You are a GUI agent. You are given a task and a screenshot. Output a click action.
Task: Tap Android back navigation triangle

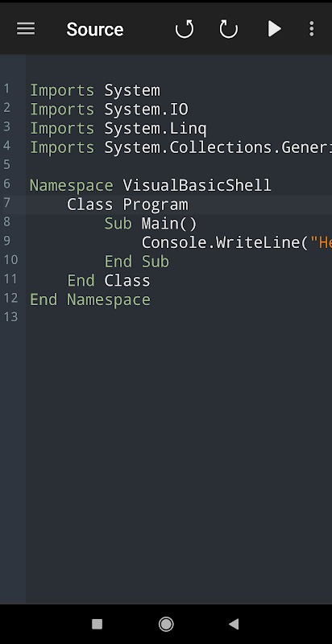[234, 625]
